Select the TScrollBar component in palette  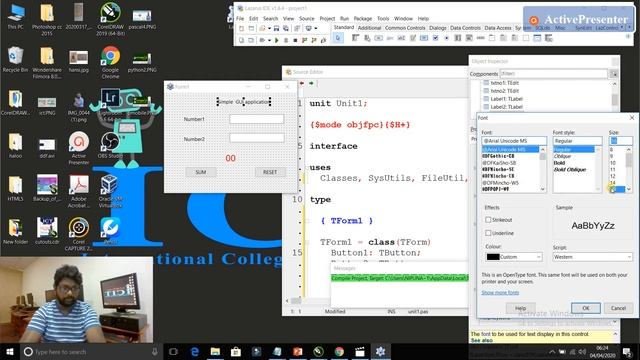pos(480,38)
